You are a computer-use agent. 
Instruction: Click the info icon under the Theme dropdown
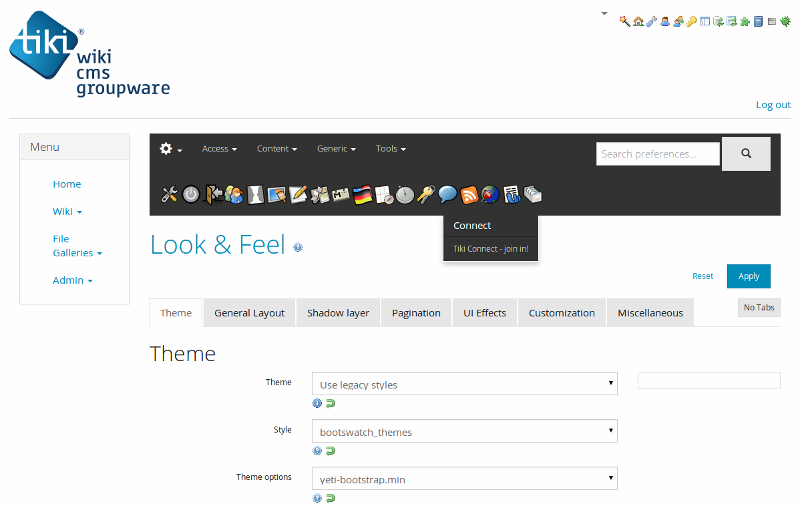[317, 403]
